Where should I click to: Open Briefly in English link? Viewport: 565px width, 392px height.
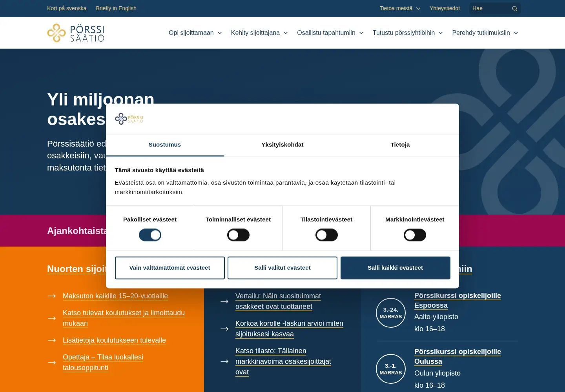pyautogui.click(x=116, y=8)
